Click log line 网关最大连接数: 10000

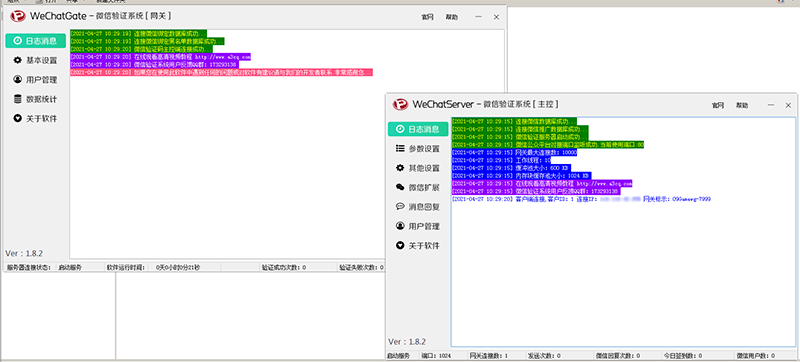(x=514, y=152)
